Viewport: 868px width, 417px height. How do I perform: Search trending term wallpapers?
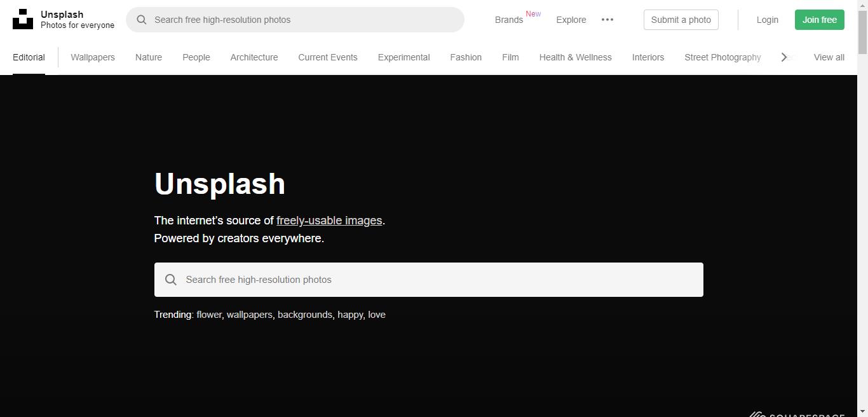click(249, 315)
